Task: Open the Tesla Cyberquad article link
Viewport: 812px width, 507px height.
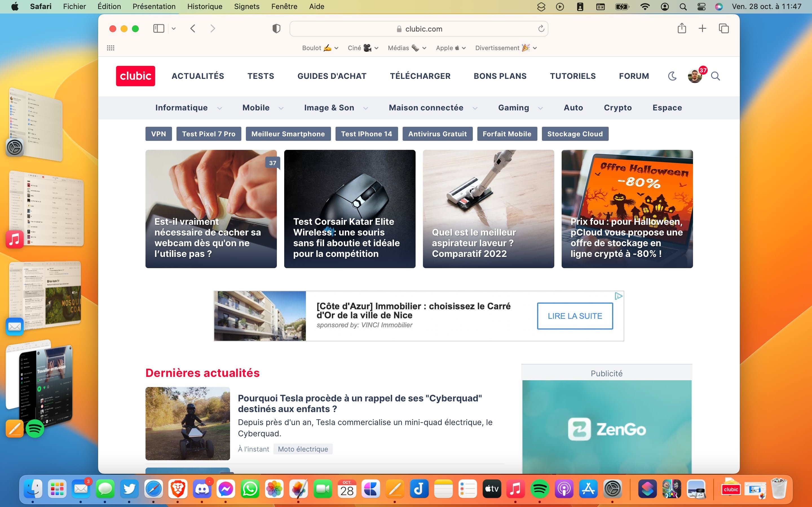Action: [x=360, y=403]
